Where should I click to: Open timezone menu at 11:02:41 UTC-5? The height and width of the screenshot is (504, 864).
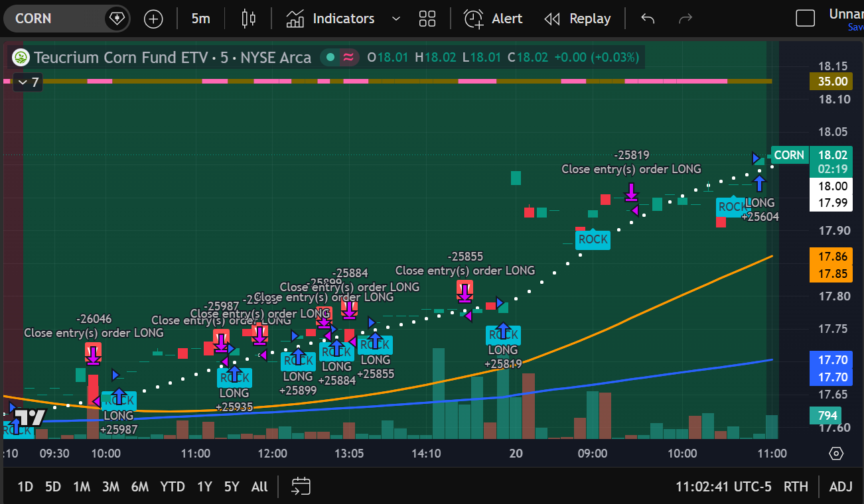pyautogui.click(x=723, y=487)
